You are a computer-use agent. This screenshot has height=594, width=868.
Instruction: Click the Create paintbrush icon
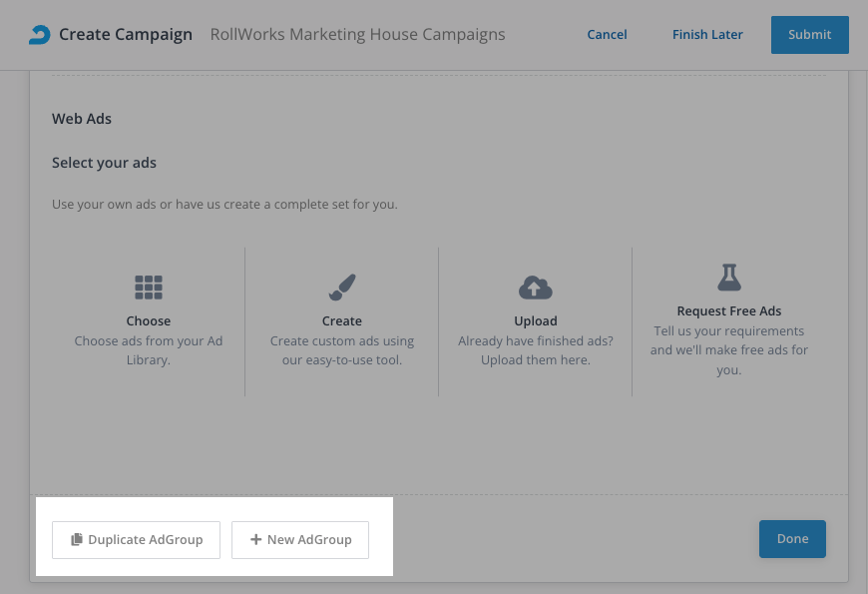coord(341,288)
